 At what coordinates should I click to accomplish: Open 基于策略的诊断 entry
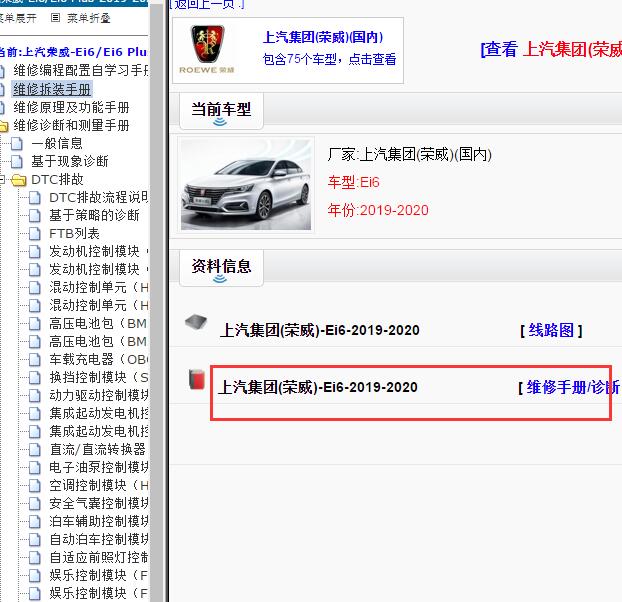click(x=94, y=215)
